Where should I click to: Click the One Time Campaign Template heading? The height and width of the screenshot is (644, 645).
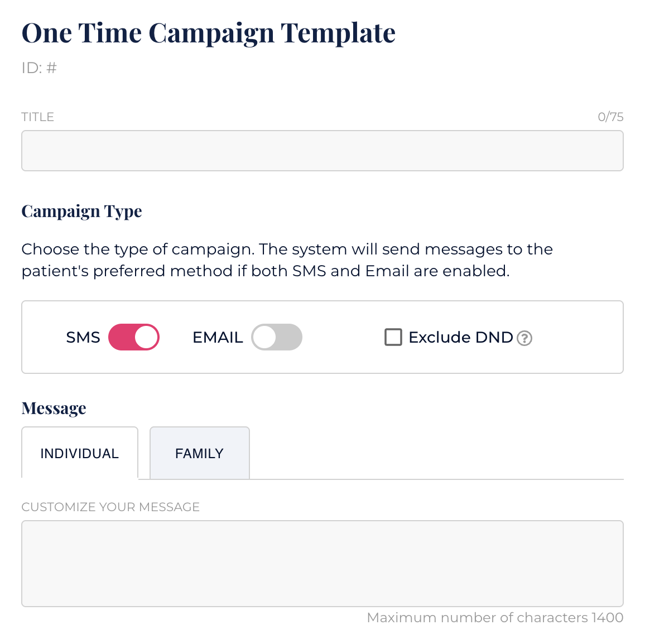(x=208, y=33)
